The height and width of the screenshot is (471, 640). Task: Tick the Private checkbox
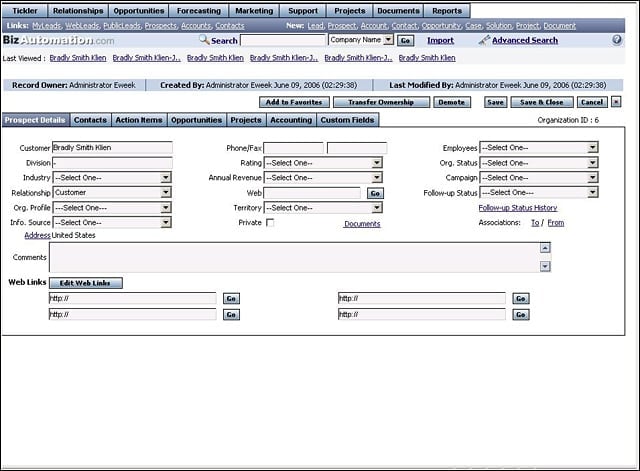pos(270,222)
